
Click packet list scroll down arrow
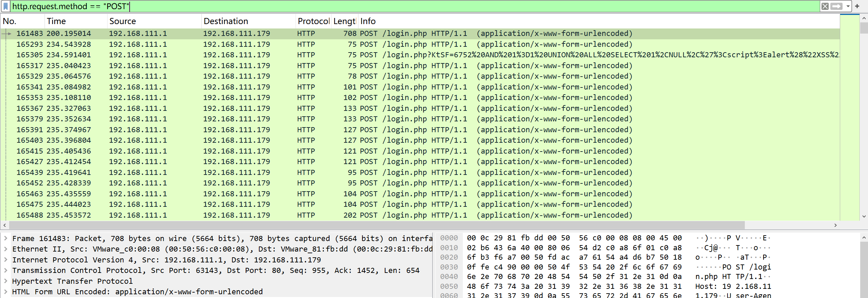864,216
